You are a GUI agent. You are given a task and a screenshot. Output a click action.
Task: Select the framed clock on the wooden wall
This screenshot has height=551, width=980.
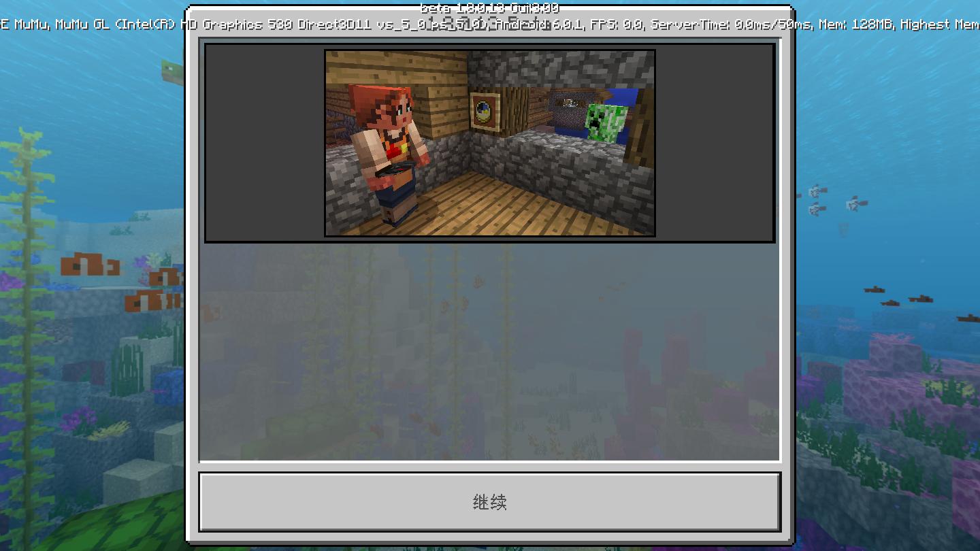[484, 111]
